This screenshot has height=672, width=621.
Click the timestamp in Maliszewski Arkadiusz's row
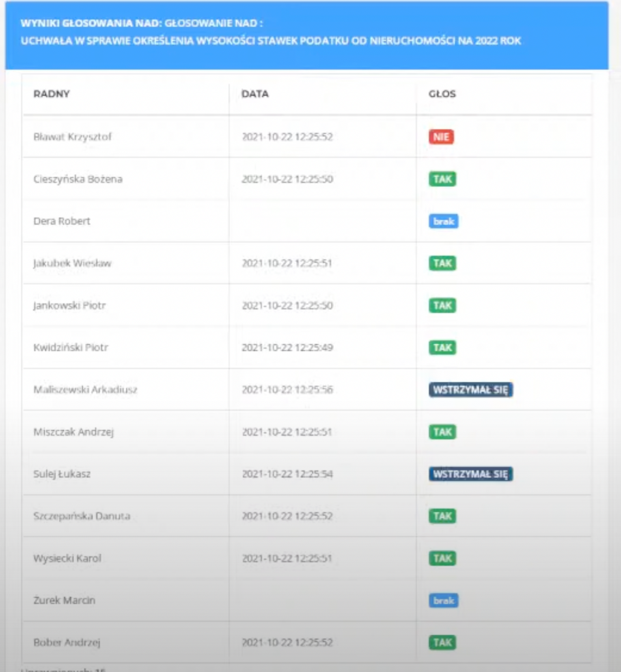click(x=287, y=390)
